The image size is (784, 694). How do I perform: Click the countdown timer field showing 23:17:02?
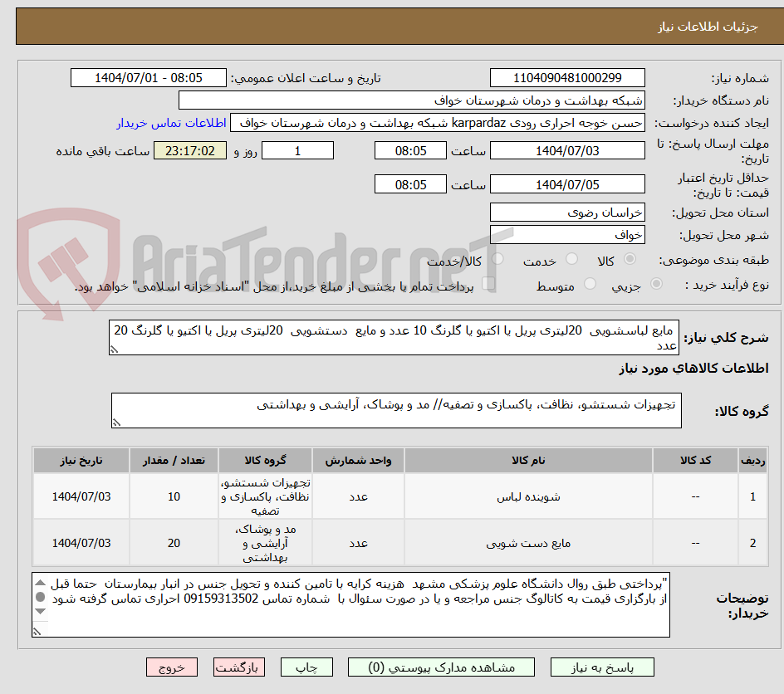(189, 150)
